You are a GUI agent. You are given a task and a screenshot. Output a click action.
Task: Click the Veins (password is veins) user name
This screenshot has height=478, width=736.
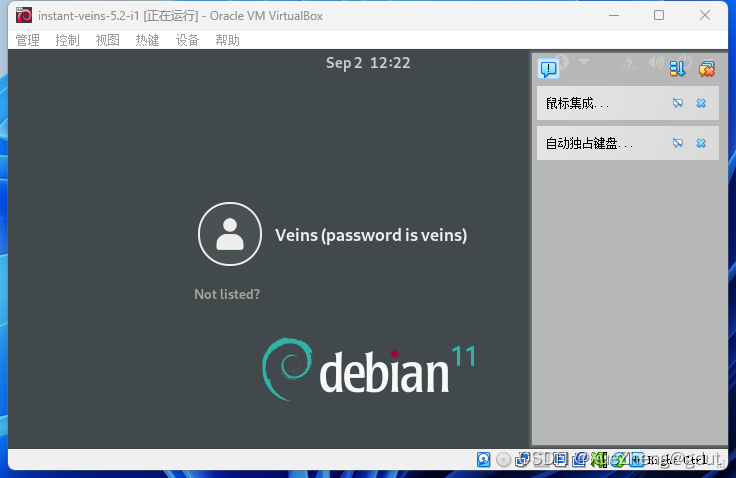(x=371, y=235)
